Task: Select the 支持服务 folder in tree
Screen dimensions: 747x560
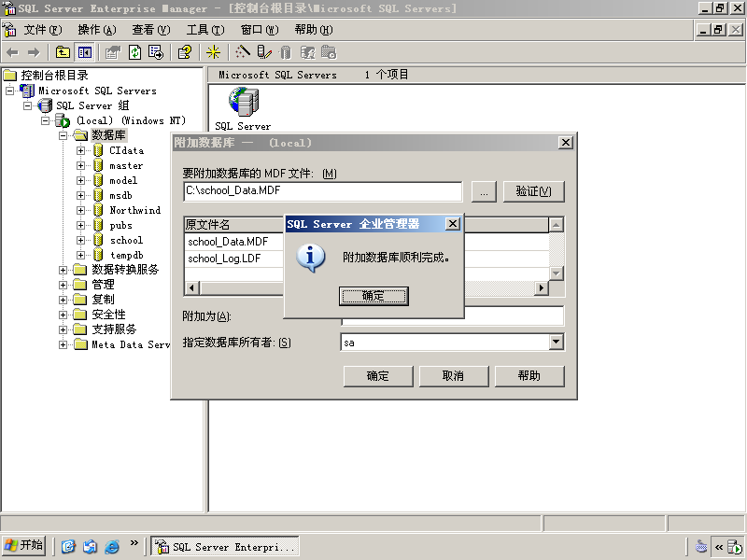Action: (x=114, y=329)
